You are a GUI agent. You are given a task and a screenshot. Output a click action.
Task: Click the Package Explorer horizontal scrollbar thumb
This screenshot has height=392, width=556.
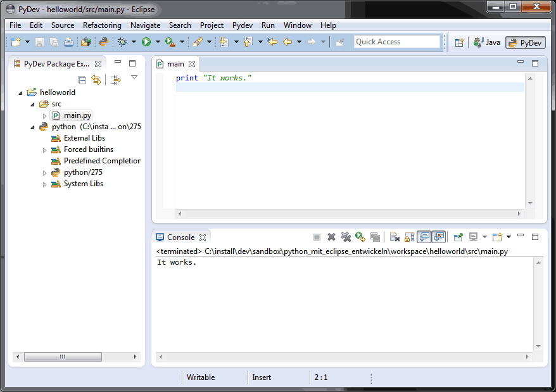click(x=63, y=357)
